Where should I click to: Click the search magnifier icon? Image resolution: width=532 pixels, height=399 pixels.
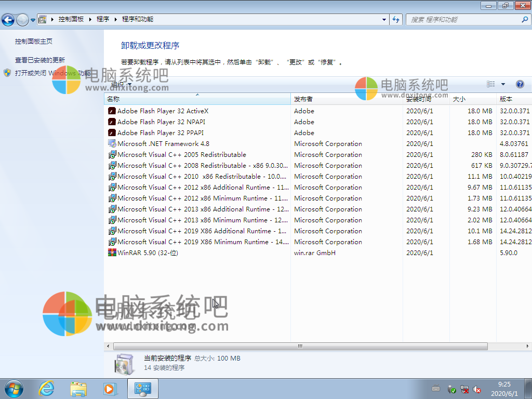tap(525, 20)
